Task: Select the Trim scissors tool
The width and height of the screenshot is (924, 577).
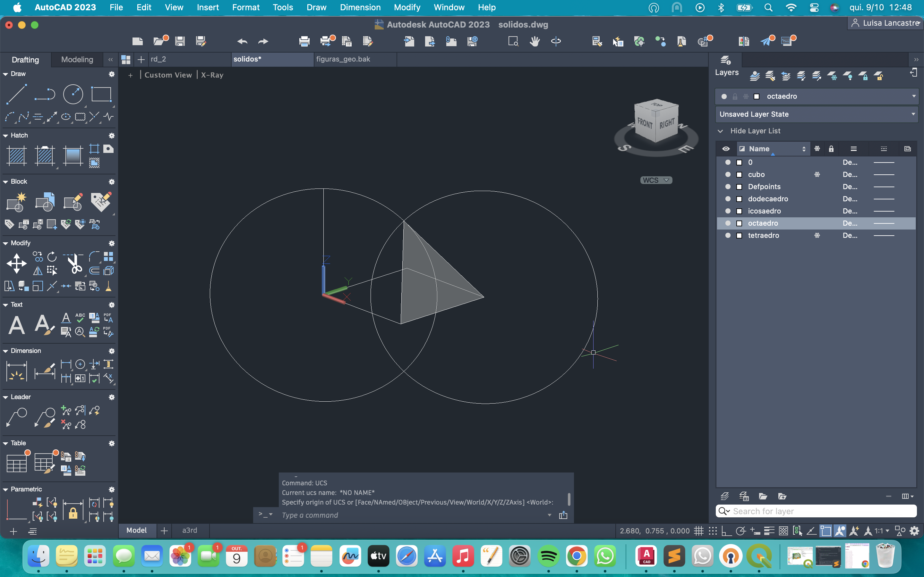Action: click(75, 264)
